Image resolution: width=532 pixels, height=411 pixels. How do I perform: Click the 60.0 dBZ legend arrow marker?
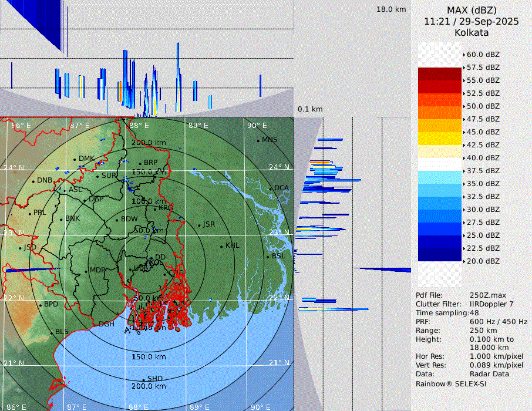[x=464, y=55]
